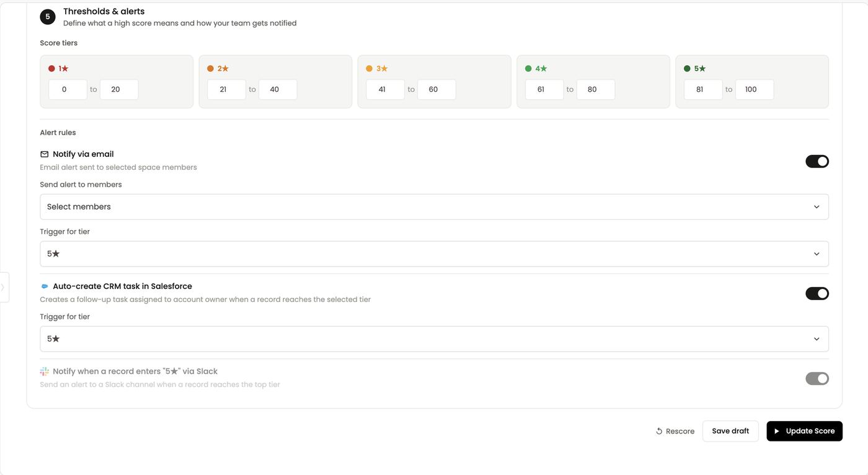The height and width of the screenshot is (475, 868).
Task: Click the dark green dot of 5★ tier
Action: coord(687,69)
